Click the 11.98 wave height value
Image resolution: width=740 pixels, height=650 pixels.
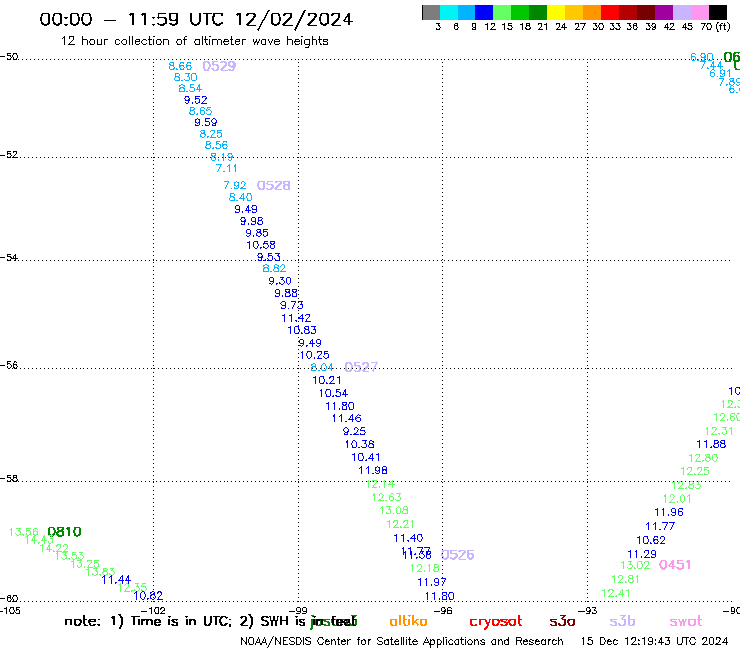(373, 470)
